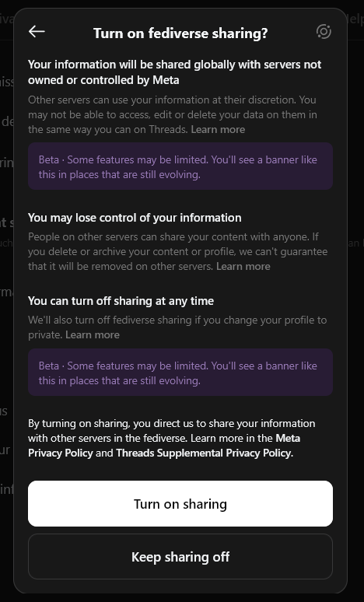Click the Beta banner below Threads paragraph
364x602 pixels.
(x=180, y=166)
